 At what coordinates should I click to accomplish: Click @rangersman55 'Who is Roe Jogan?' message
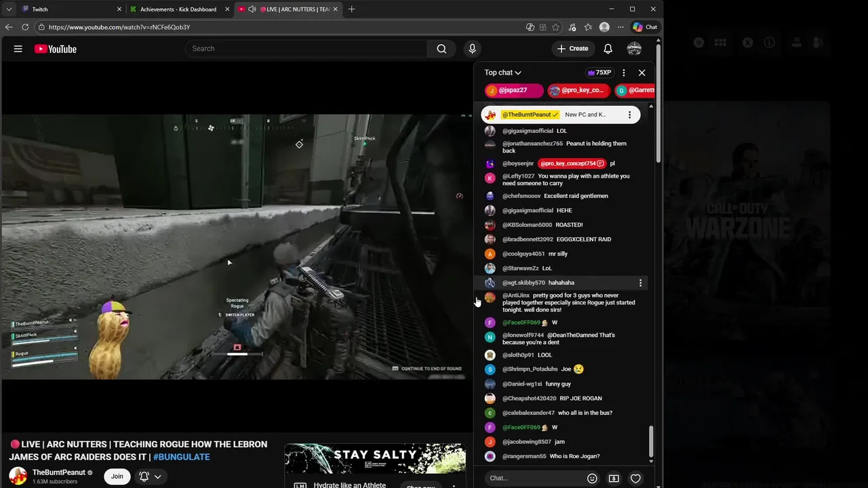tap(561, 456)
